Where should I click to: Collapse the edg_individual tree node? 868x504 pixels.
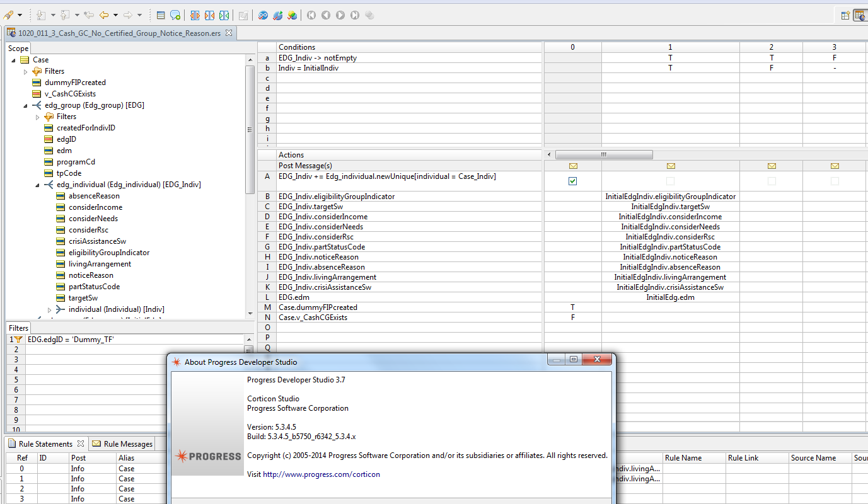[38, 185]
